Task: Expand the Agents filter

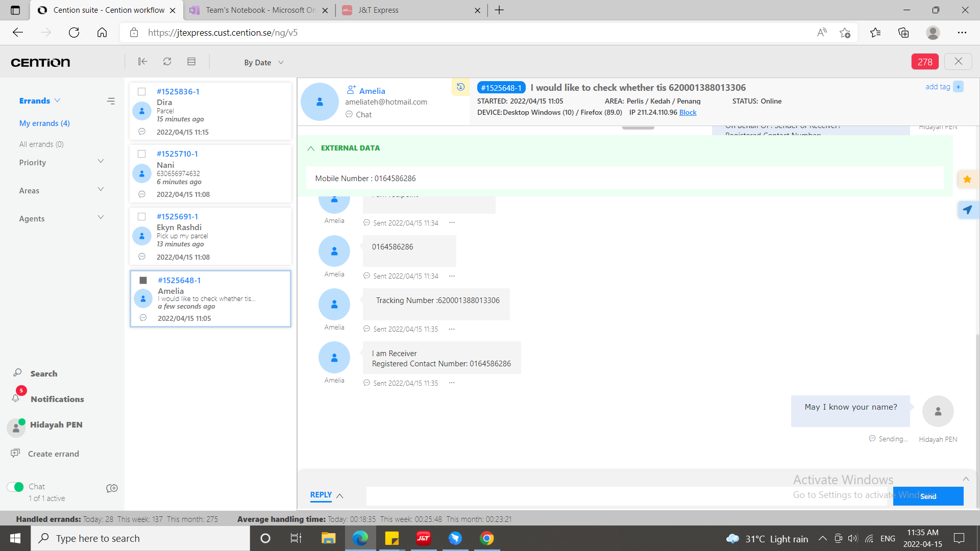Action: (101, 217)
